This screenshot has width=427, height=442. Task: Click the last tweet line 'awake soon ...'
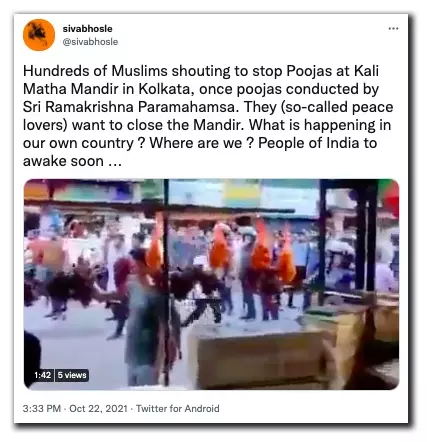tap(72, 161)
